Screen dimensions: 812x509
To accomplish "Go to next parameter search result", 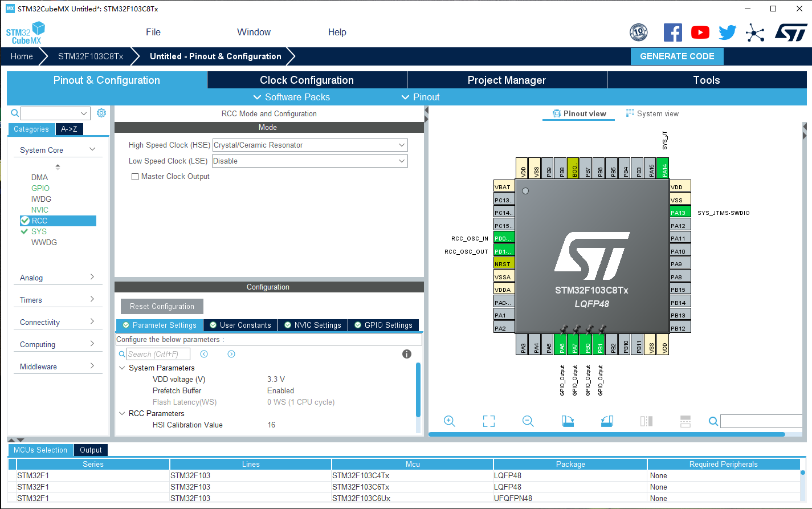I will 231,354.
